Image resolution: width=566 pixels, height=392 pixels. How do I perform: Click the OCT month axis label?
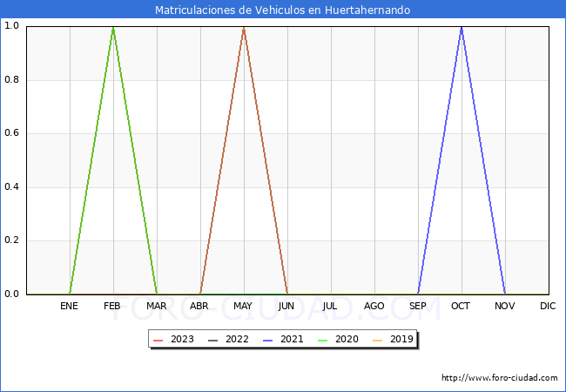point(461,306)
